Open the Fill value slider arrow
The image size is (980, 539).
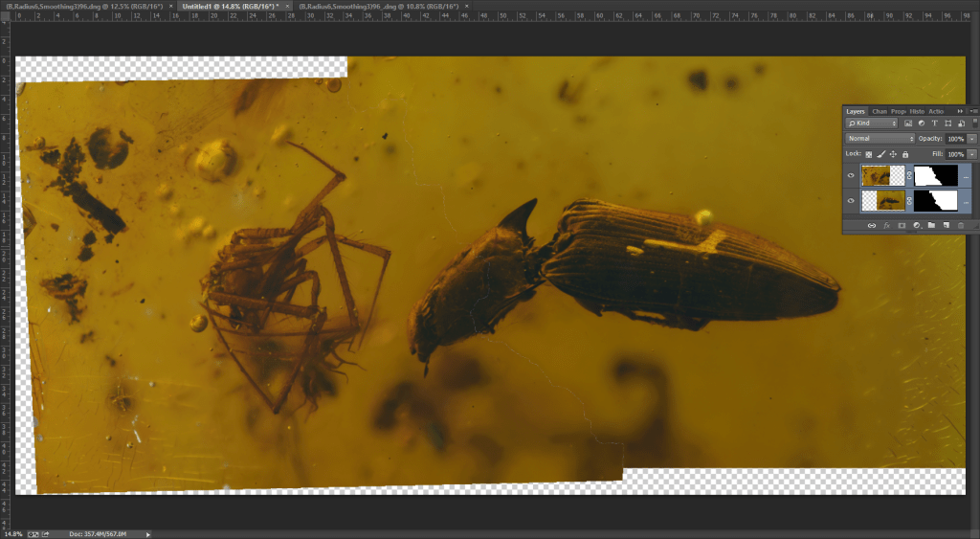(x=972, y=154)
